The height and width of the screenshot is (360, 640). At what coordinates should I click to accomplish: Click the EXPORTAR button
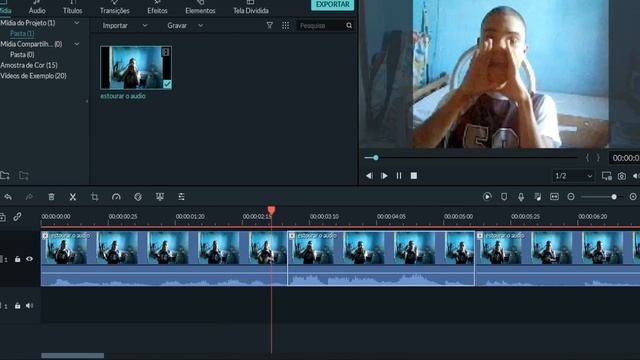[333, 4]
